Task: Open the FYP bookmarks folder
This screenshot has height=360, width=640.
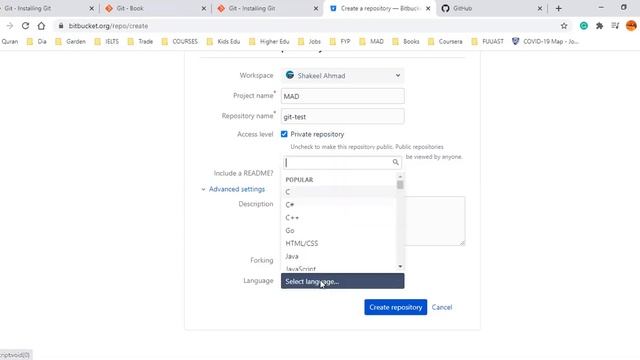Action: tap(340, 41)
